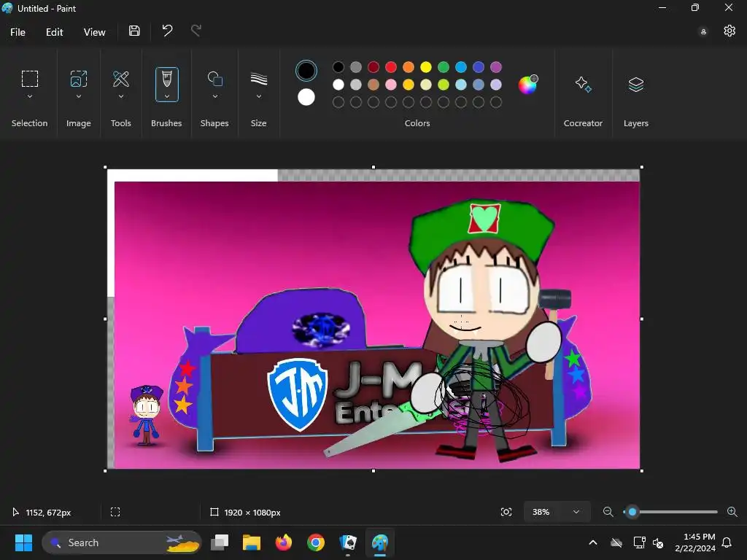Select primary Color 1 black circle
The width and height of the screenshot is (747, 560).
[x=306, y=71]
